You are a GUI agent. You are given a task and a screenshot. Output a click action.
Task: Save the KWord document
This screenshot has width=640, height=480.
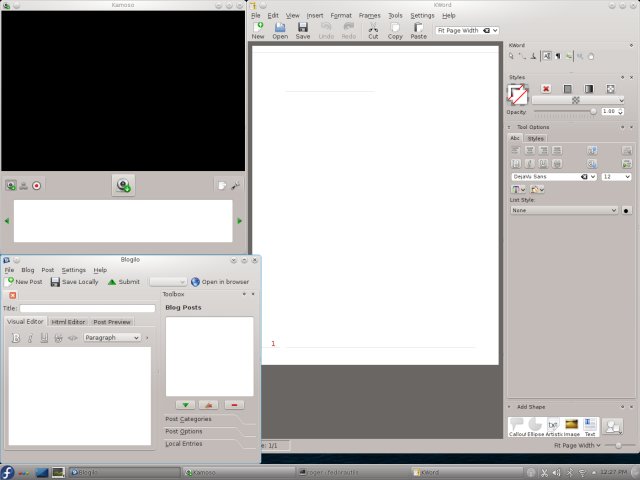pyautogui.click(x=302, y=31)
